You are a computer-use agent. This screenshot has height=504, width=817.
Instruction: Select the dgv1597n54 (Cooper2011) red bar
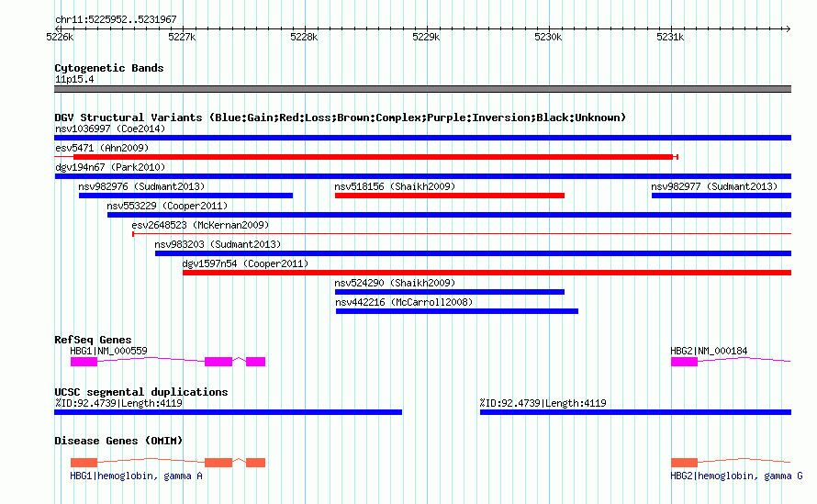click(487, 273)
